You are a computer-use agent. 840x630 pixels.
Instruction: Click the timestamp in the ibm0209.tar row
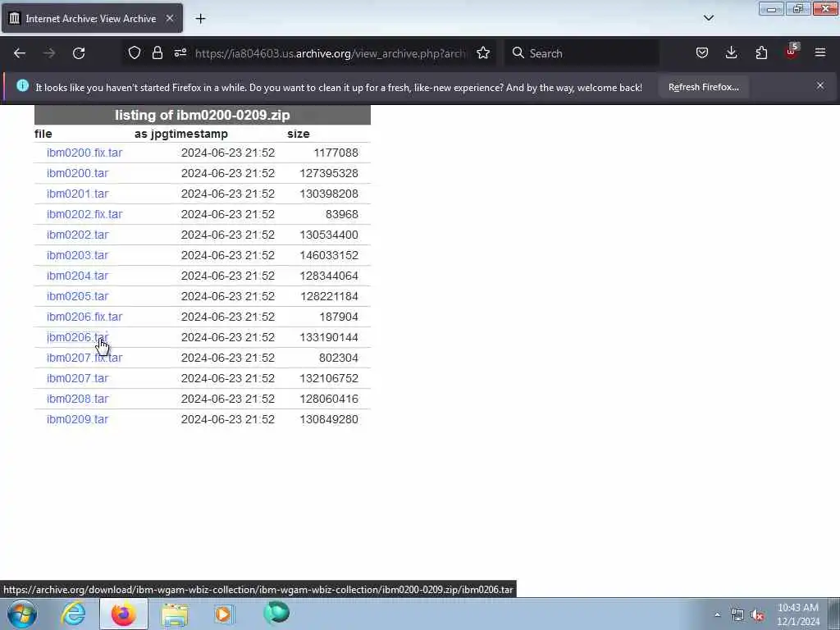(x=228, y=419)
